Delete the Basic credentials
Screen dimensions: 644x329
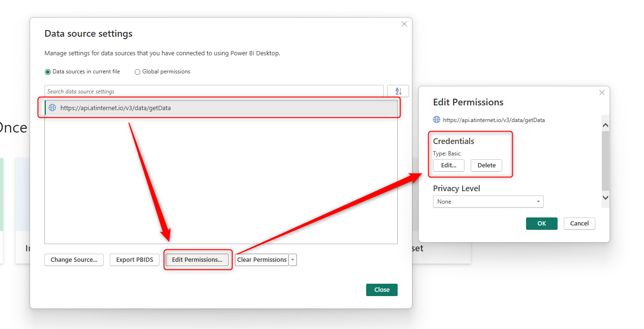pos(486,165)
